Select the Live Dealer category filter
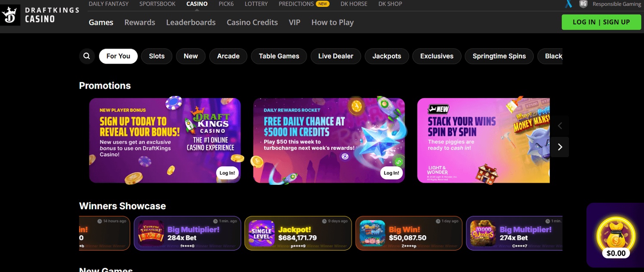 (x=336, y=56)
